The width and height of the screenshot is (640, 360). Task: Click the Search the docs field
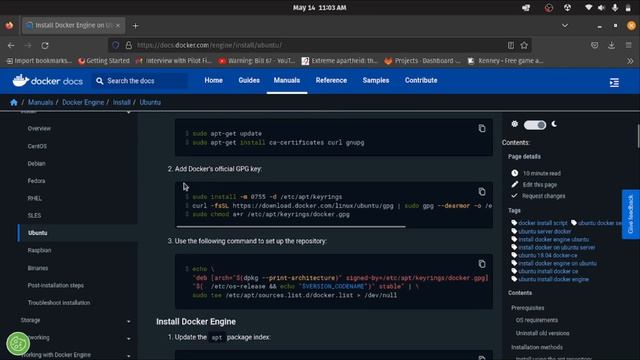[x=141, y=81]
